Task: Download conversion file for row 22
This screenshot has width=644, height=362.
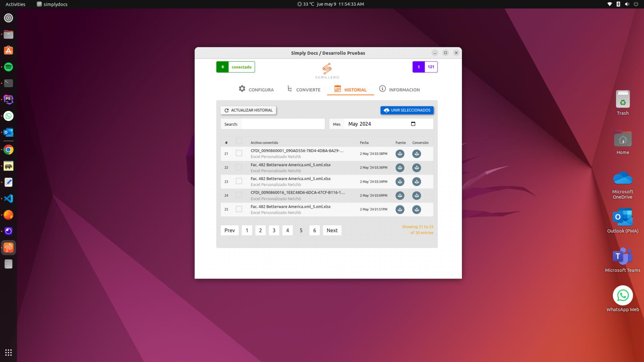Action: click(416, 168)
